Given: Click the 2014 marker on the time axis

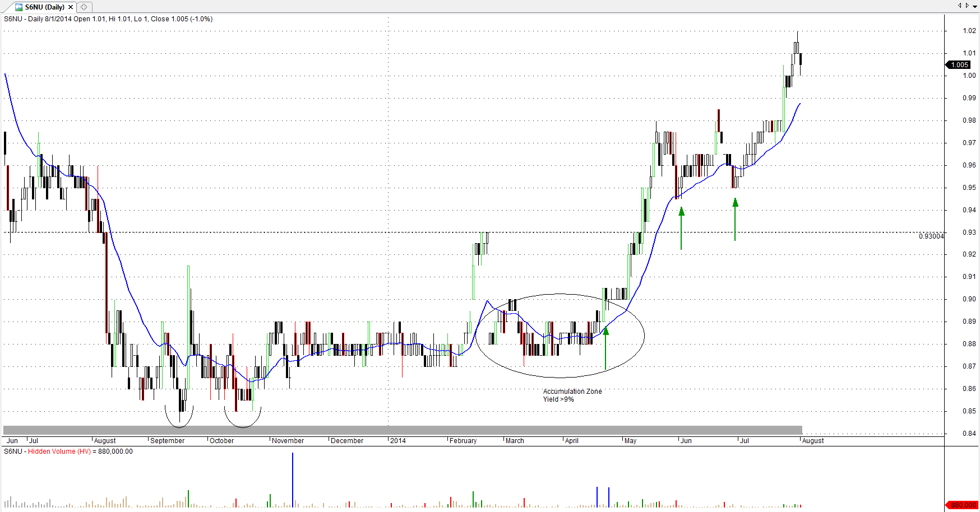Looking at the screenshot, I should tap(398, 441).
